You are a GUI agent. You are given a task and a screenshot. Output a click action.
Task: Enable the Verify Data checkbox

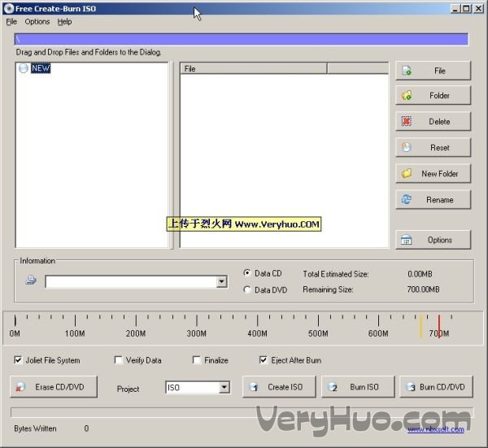(118, 360)
